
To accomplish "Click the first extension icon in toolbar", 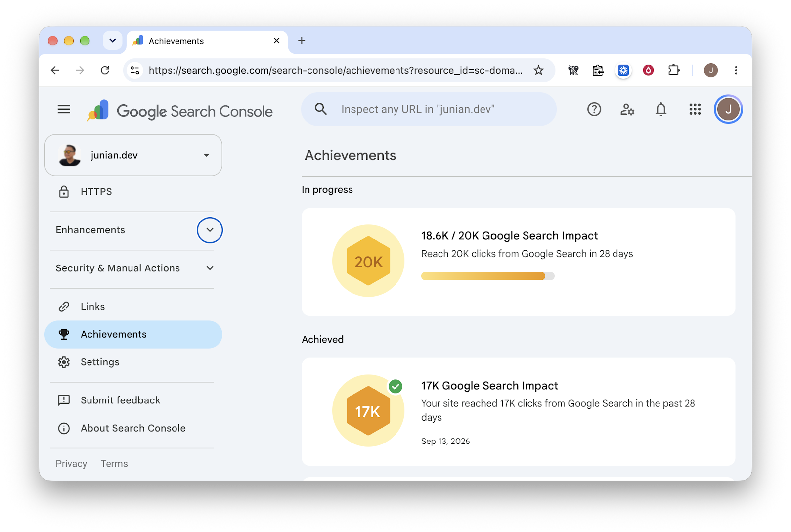I will [573, 70].
